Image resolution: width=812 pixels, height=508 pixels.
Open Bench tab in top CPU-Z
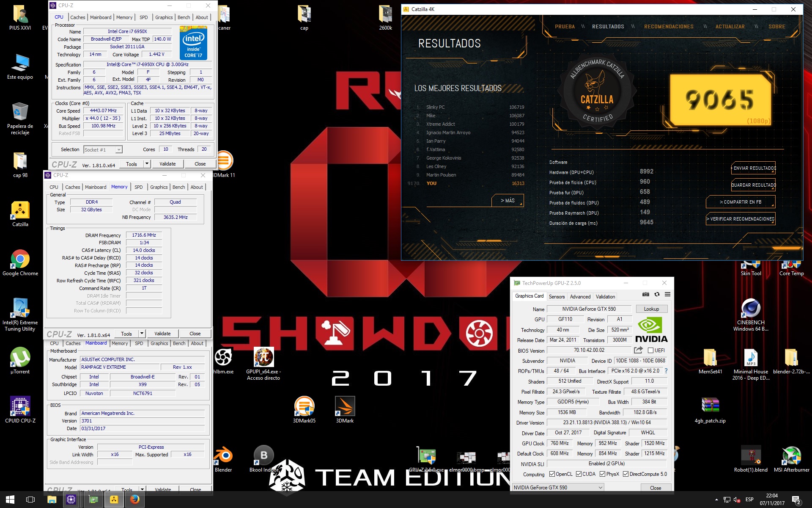pos(184,17)
